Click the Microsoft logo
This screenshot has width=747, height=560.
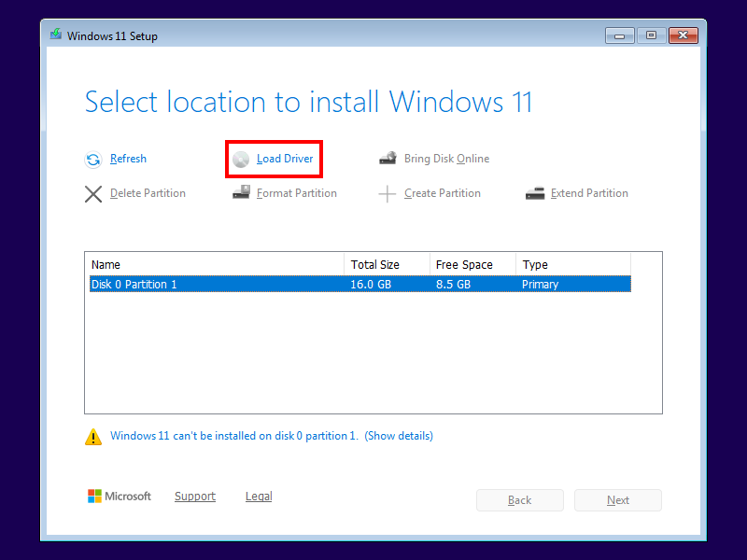click(x=120, y=497)
